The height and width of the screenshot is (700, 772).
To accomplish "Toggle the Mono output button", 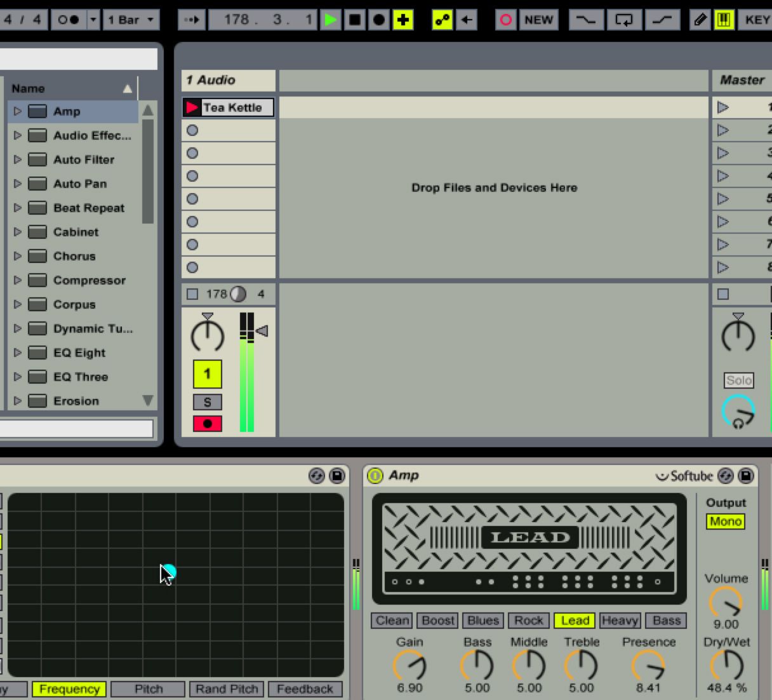I will (726, 522).
